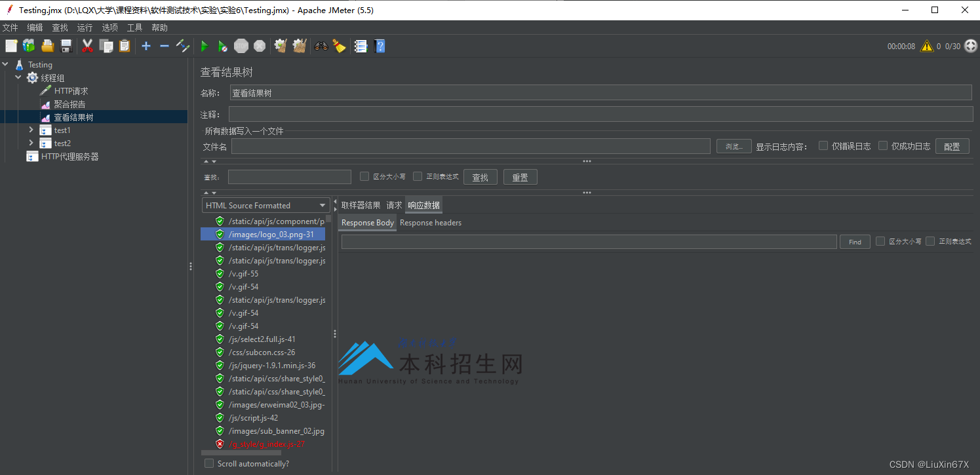Toggle 区分大小写 checkbox next to Find button
Image resolution: width=980 pixels, height=475 pixels.
click(880, 241)
